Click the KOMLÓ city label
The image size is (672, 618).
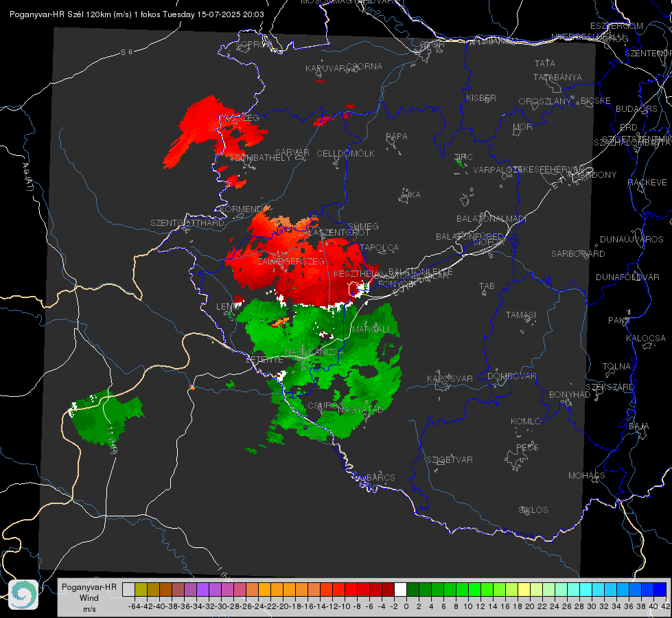pyautogui.click(x=526, y=422)
